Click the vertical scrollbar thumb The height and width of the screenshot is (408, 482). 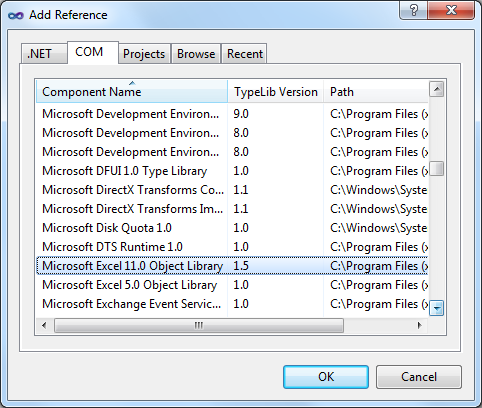[436, 168]
